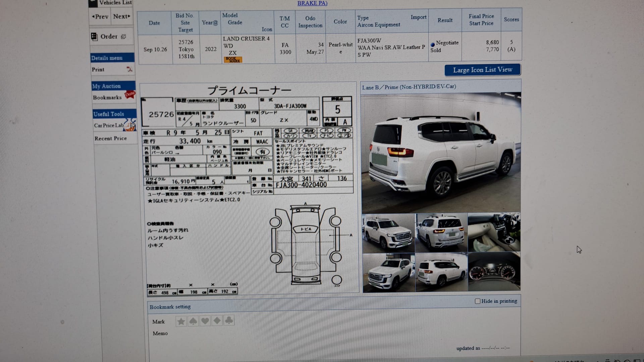This screenshot has width=644, height=362.
Task: Click the Lane B / Prime caption
Action: (x=409, y=87)
